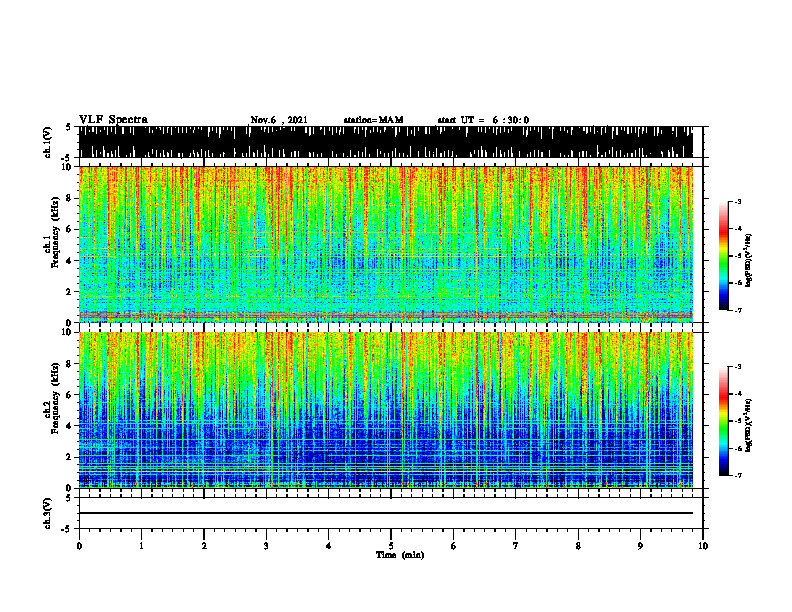This screenshot has width=792, height=612.
Task: Click time axis tick label "8"
Action: pos(578,546)
